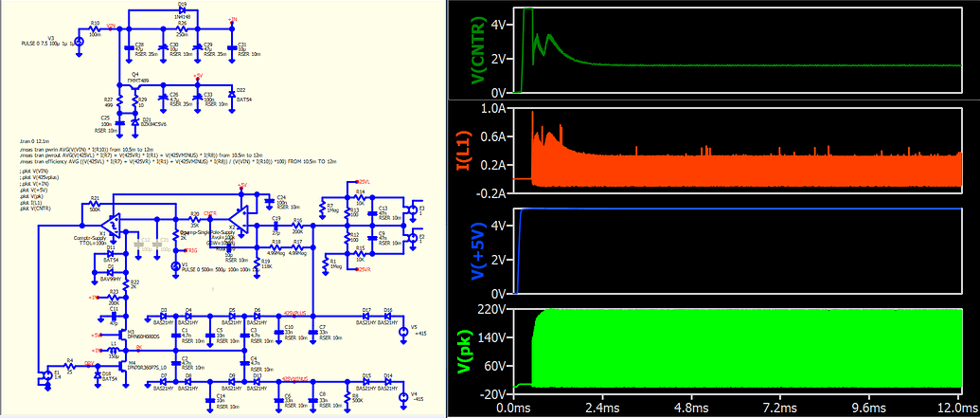Screen dimensions: 980x418
Task: Click the DRV net label
Action: (x=88, y=363)
